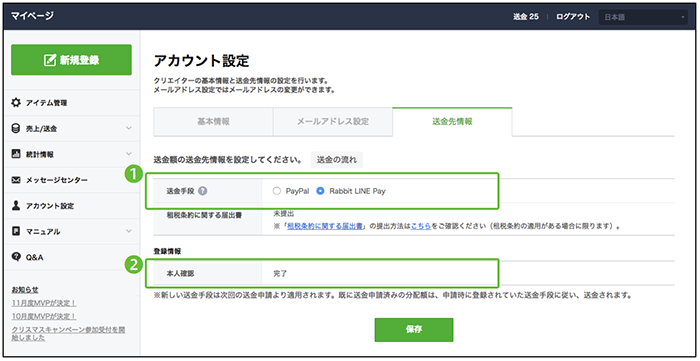Screen dimensions: 700x361
Task: Click the envelope icon for メッセージセンター
Action: pyautogui.click(x=16, y=180)
